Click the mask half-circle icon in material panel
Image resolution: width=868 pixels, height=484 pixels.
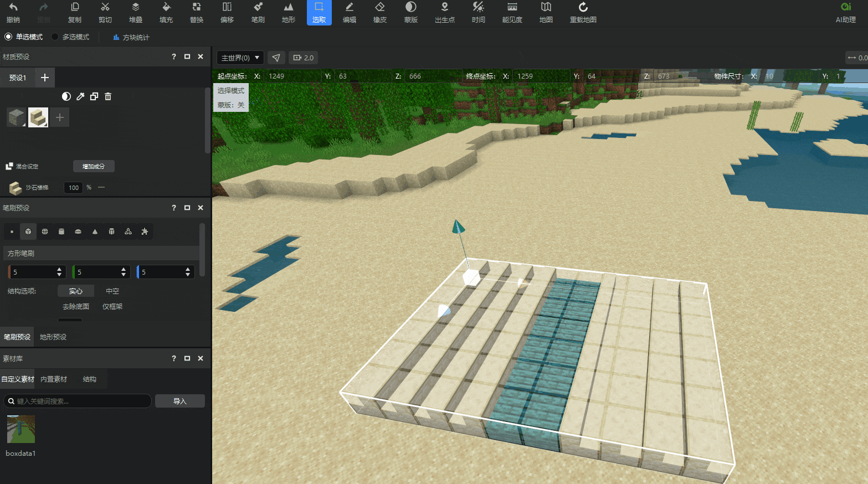pyautogui.click(x=66, y=96)
